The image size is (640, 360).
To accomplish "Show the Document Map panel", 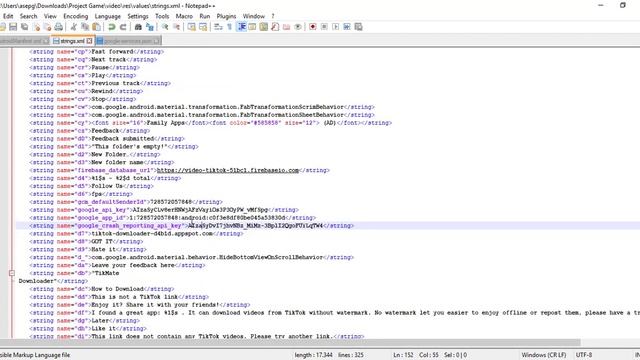I will [264, 27].
